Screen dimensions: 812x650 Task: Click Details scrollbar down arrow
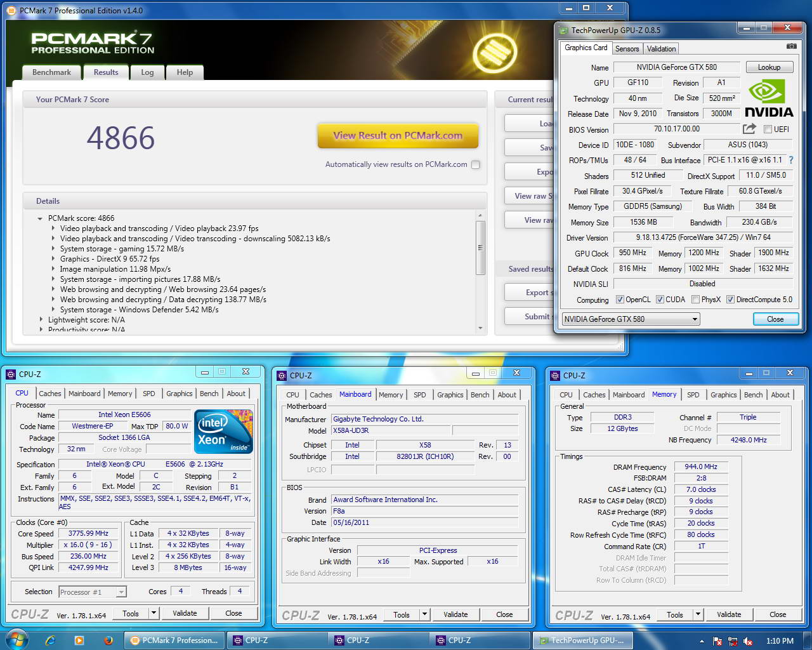point(480,328)
